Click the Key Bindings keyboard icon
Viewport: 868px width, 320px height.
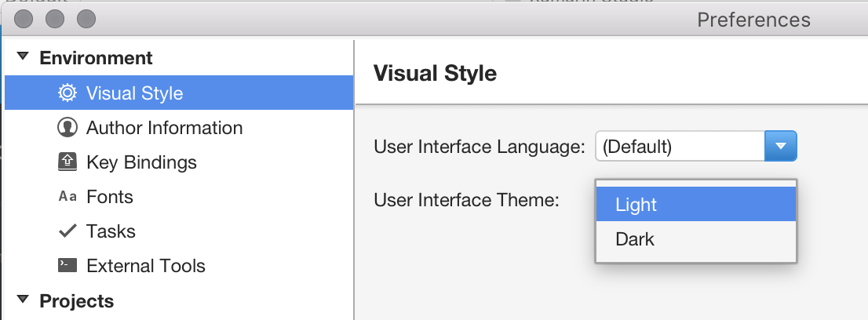[x=67, y=162]
